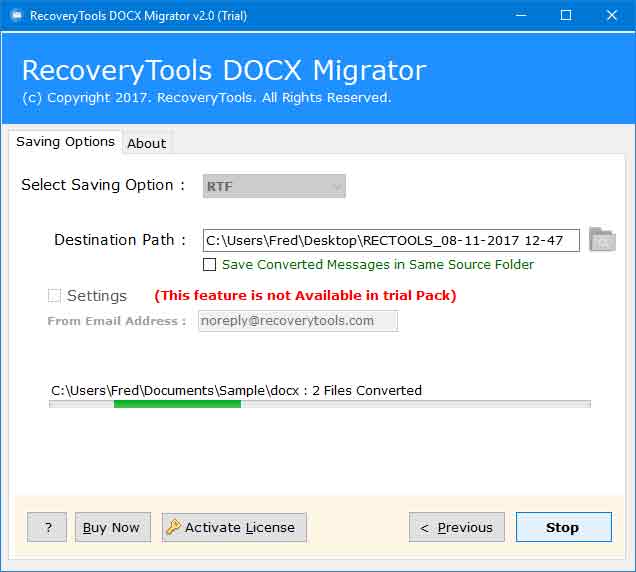This screenshot has width=636, height=572.
Task: Close the DOCX Migrator window
Action: coord(612,15)
